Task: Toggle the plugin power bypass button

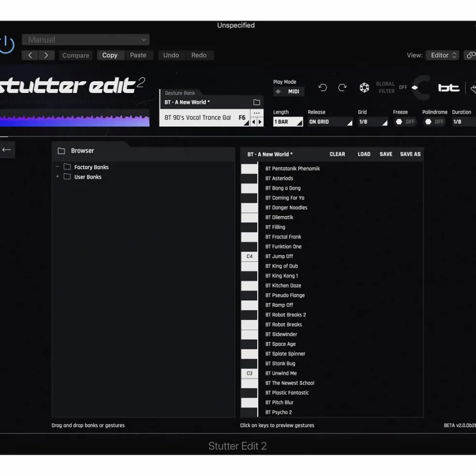Action: [x=7, y=45]
